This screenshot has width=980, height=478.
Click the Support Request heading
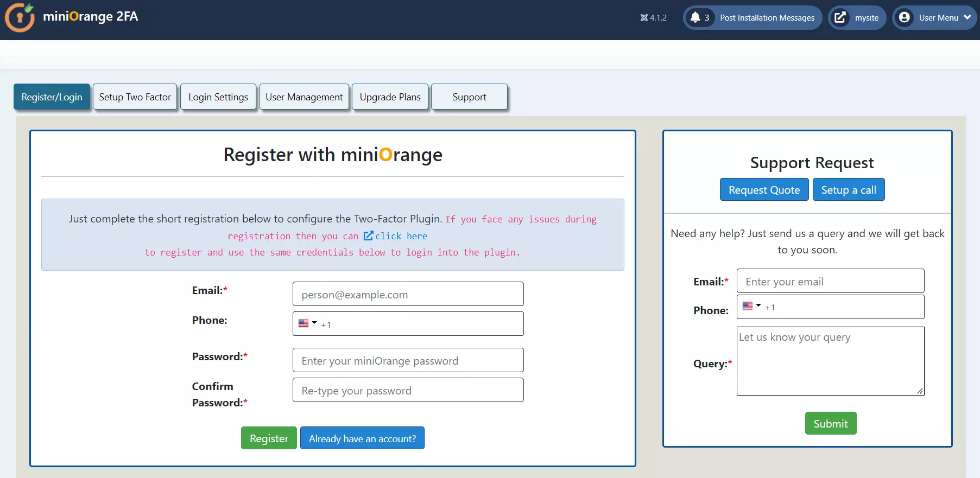[812, 162]
